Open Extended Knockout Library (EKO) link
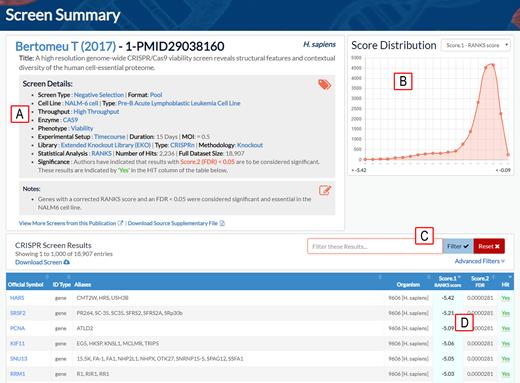Viewport: 520px width, 383px height. tap(106, 145)
